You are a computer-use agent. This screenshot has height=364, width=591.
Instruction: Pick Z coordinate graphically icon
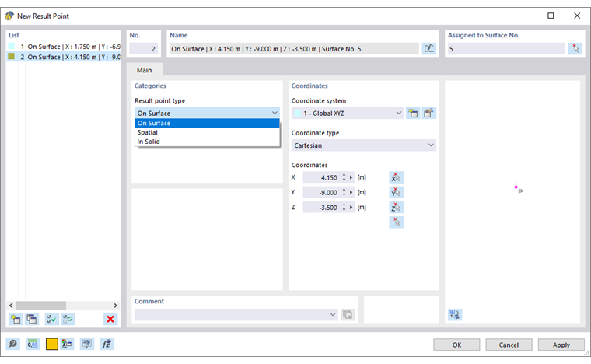[396, 207]
